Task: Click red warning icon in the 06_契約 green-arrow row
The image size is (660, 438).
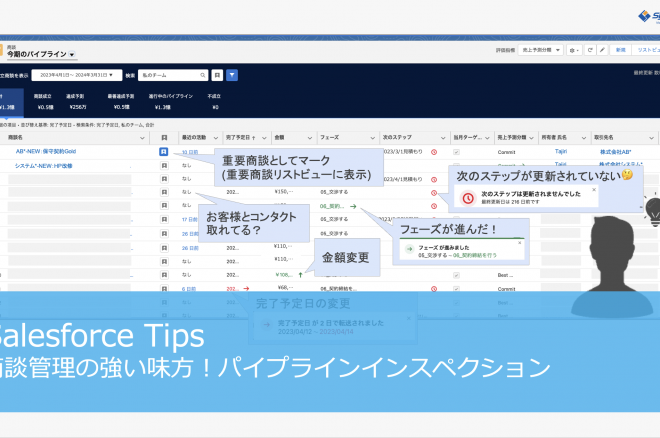Action: (x=434, y=206)
